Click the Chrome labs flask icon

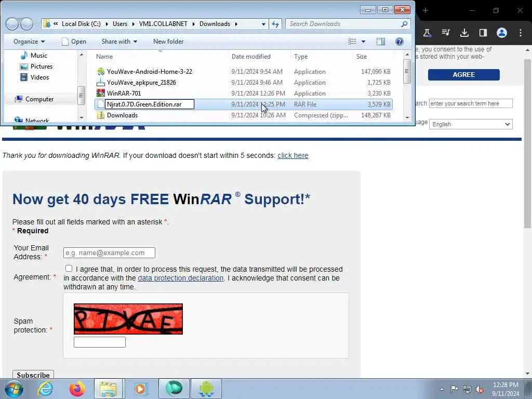pyautogui.click(x=427, y=33)
